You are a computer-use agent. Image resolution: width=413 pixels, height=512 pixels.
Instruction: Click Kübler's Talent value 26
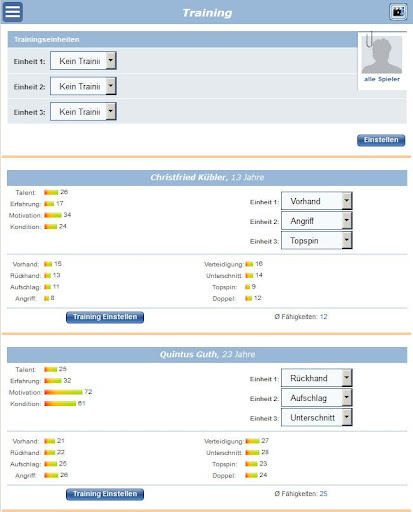(64, 192)
